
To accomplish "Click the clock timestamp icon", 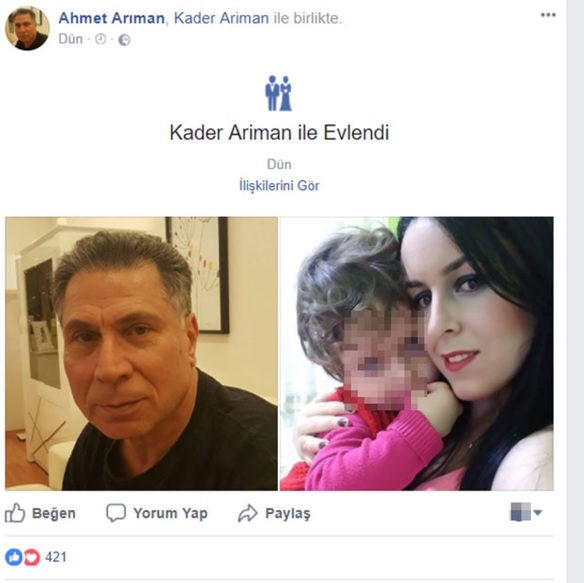I will tap(101, 39).
